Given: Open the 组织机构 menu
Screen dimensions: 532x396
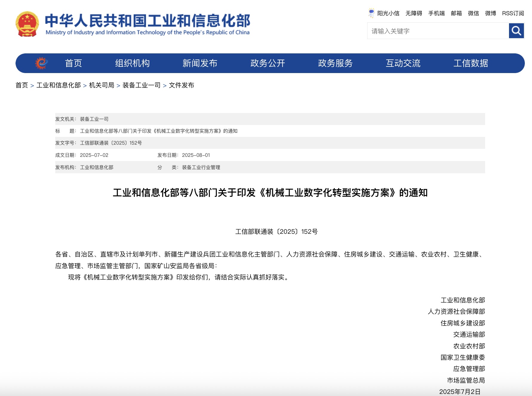Looking at the screenshot, I should click(x=133, y=63).
